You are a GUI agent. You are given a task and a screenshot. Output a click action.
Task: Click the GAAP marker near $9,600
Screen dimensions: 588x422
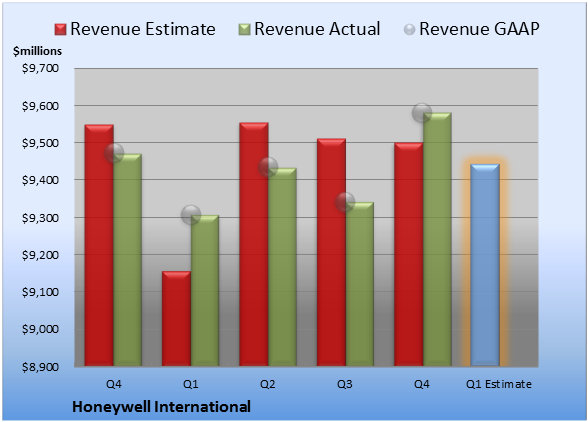coord(422,113)
